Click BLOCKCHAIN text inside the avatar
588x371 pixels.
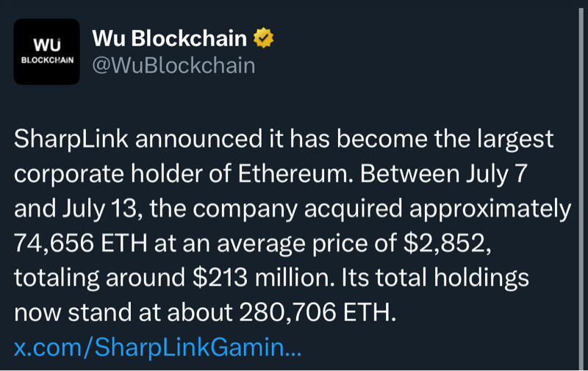pos(47,60)
